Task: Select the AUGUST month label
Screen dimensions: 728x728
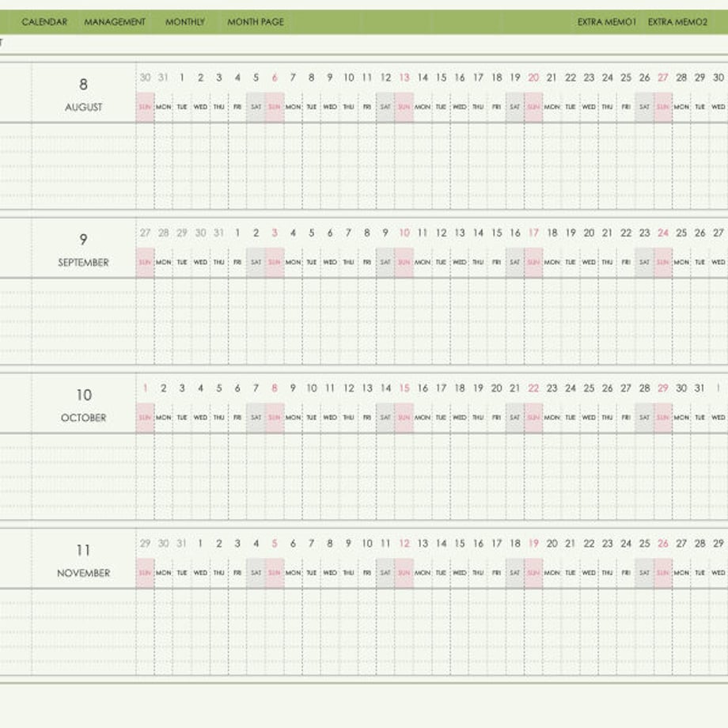Action: point(84,108)
